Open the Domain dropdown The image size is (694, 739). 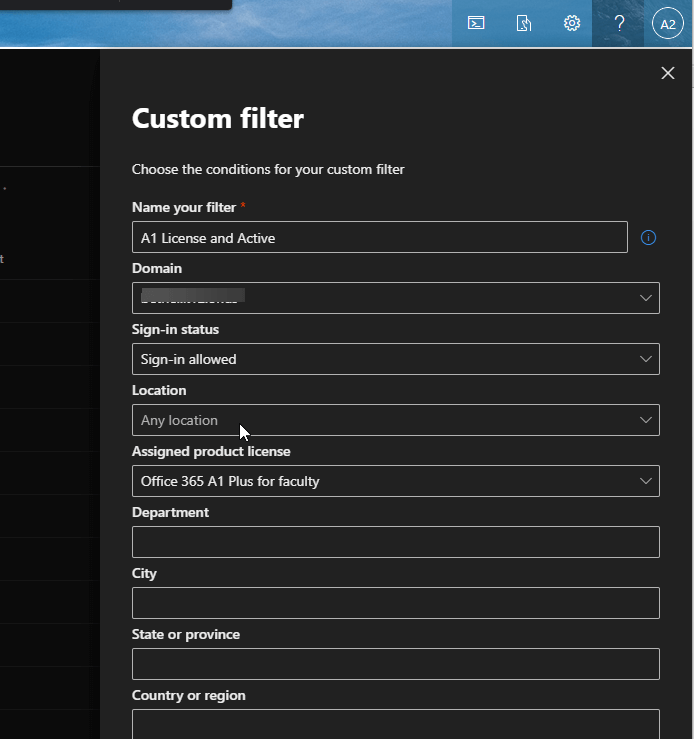[396, 298]
